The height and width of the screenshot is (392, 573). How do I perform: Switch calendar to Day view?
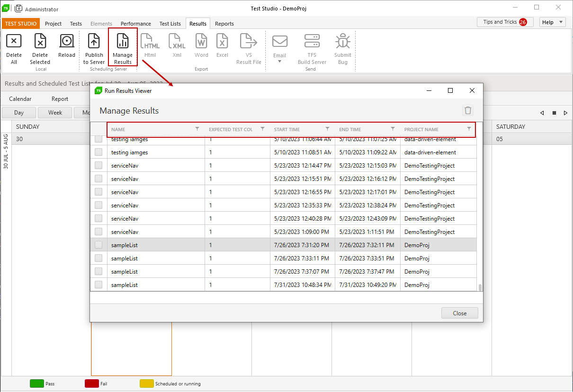tap(19, 113)
